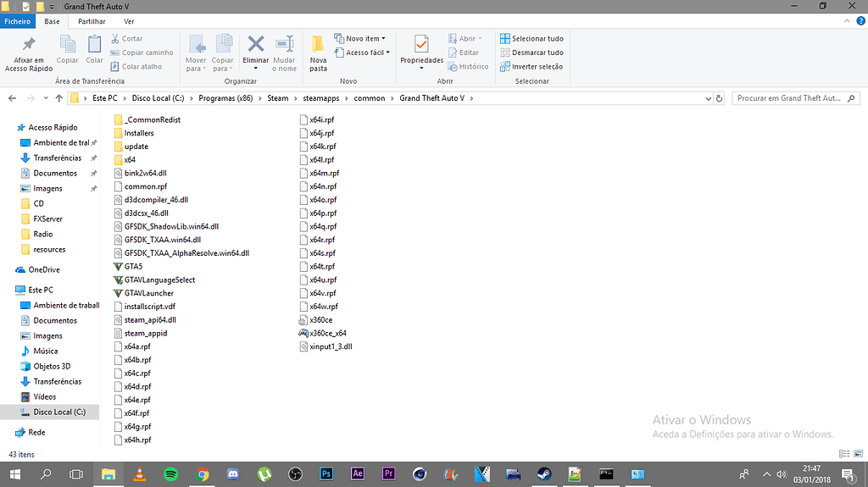This screenshot has height=487, width=868.
Task: Click Selecionar tudo in the ribbon
Action: tap(531, 39)
